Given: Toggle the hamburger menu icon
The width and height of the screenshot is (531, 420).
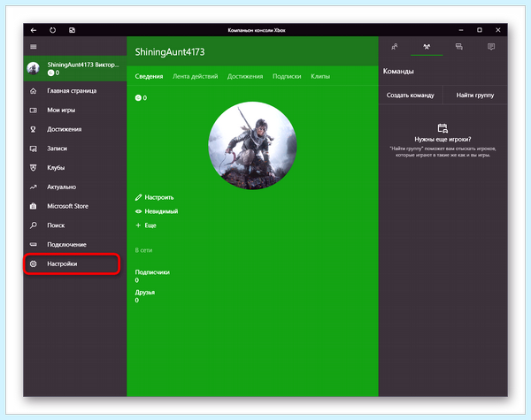Looking at the screenshot, I should point(34,46).
